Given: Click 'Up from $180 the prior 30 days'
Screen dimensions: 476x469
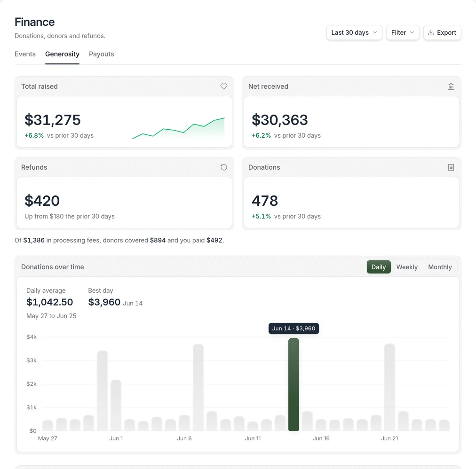Looking at the screenshot, I should [x=70, y=216].
